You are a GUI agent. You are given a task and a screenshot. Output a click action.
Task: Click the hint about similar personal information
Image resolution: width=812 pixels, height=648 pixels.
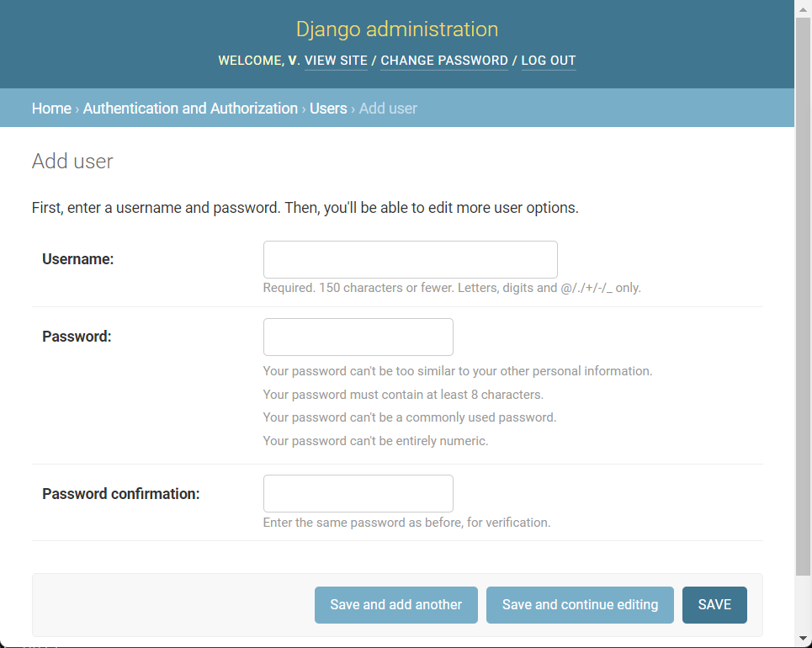tap(458, 371)
